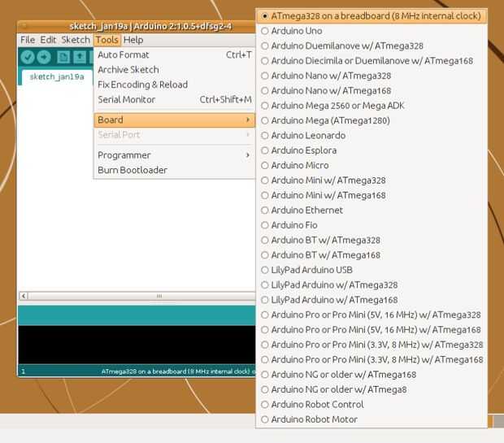
Task: Select LilyPad Arduino w/ ATmega328
Action: [x=371, y=285]
